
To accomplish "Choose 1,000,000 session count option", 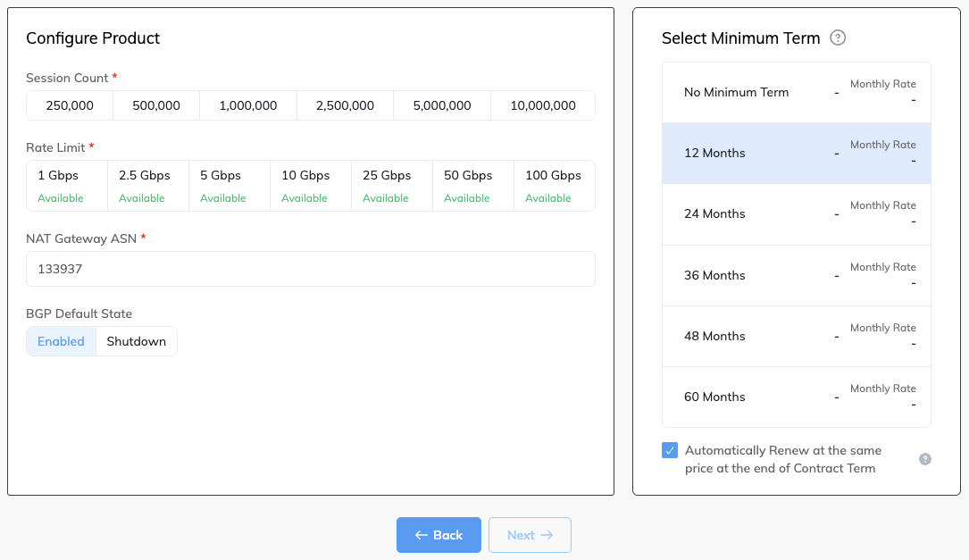I will click(x=248, y=105).
